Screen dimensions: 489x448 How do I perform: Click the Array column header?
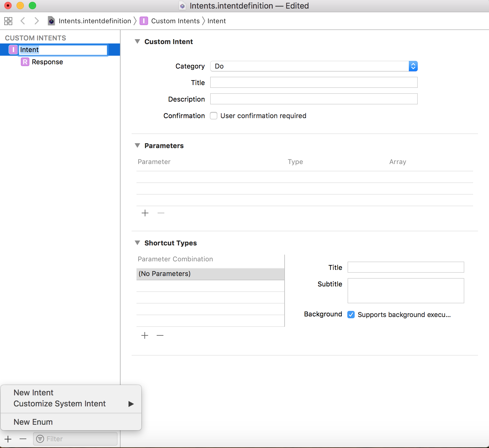(398, 162)
